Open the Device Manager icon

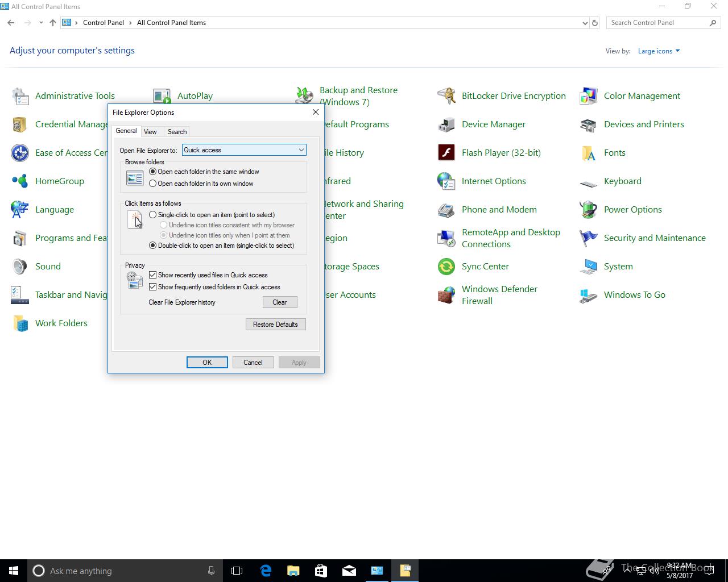click(446, 124)
